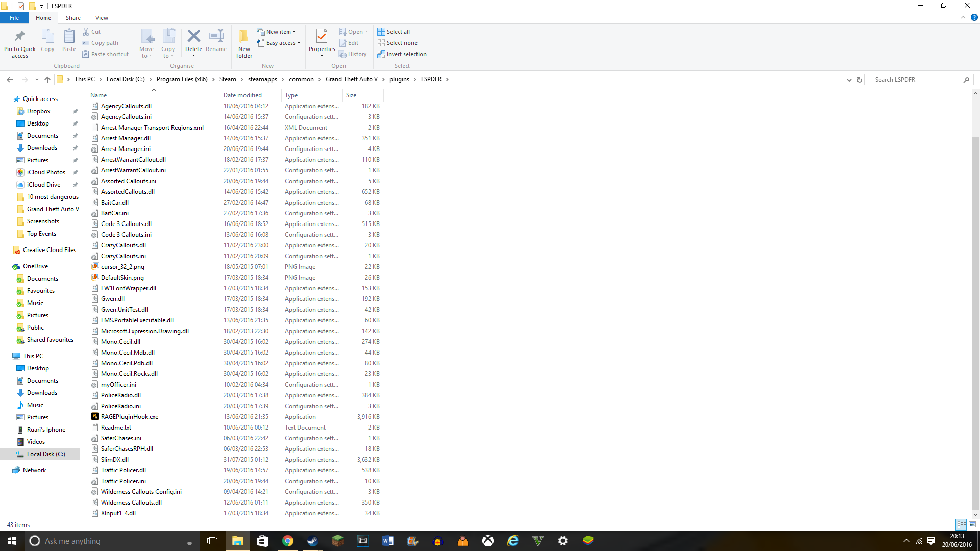Image resolution: width=980 pixels, height=551 pixels.
Task: Click the Up one level arrow
Action: pyautogui.click(x=47, y=79)
